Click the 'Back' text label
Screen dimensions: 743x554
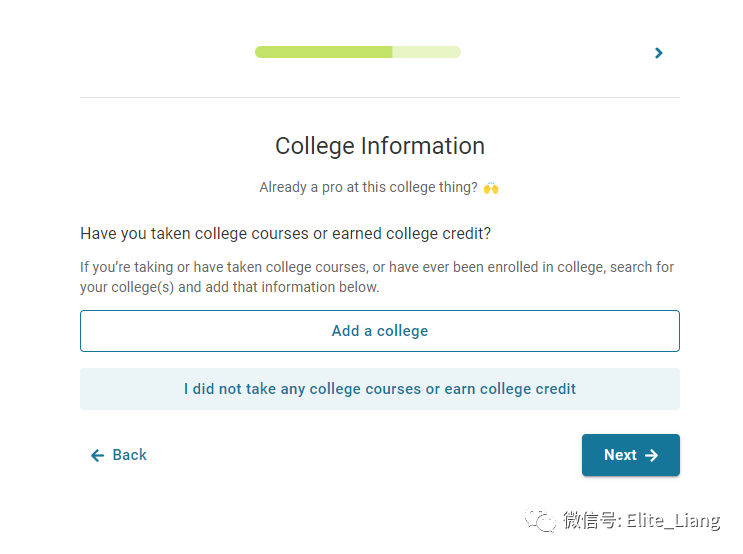(x=129, y=455)
